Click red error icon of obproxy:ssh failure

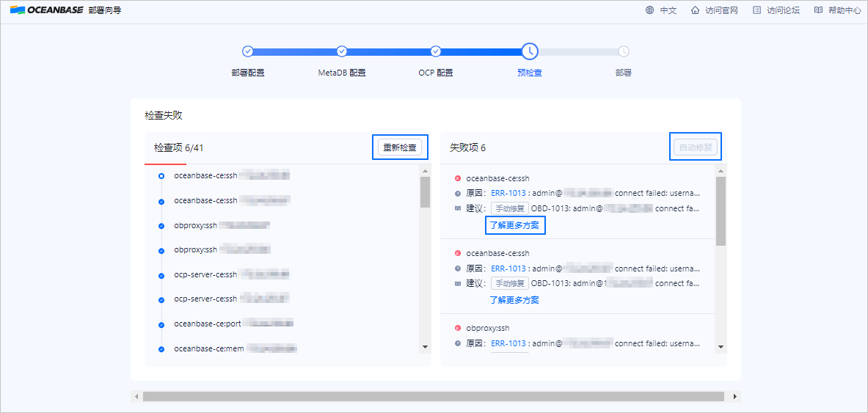click(458, 328)
